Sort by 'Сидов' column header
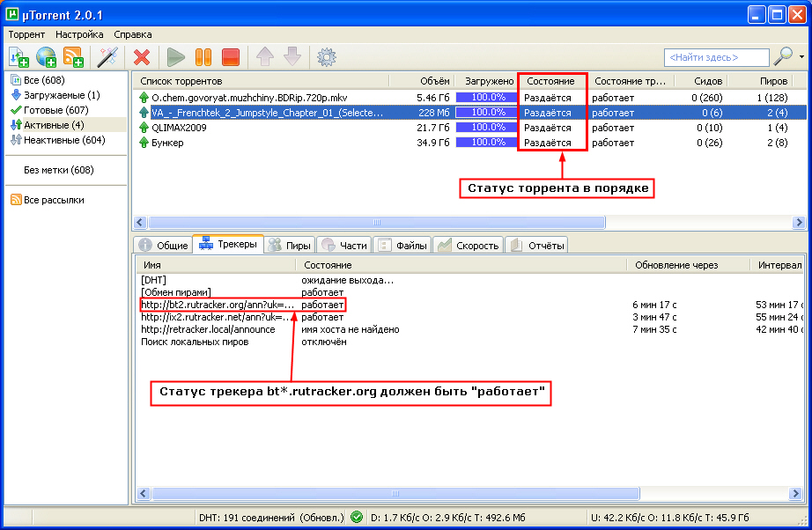Viewport: 812px width, 530px height. point(708,81)
